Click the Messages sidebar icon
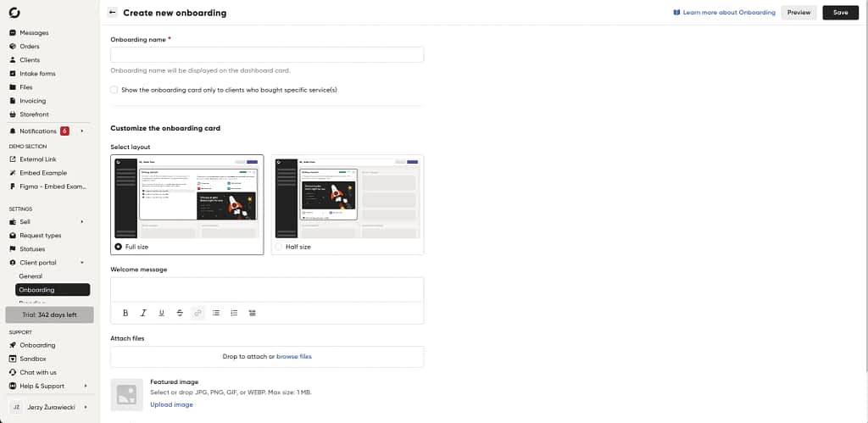868x423 pixels. click(x=13, y=33)
